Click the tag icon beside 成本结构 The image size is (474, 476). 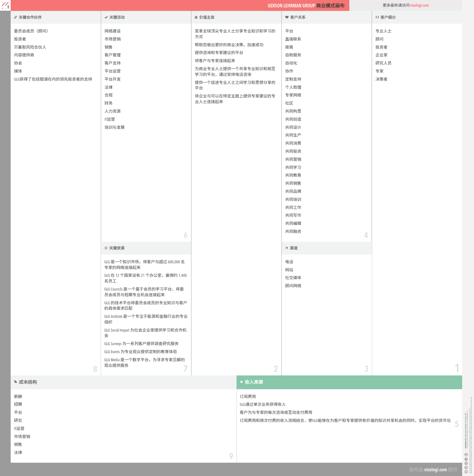16,382
